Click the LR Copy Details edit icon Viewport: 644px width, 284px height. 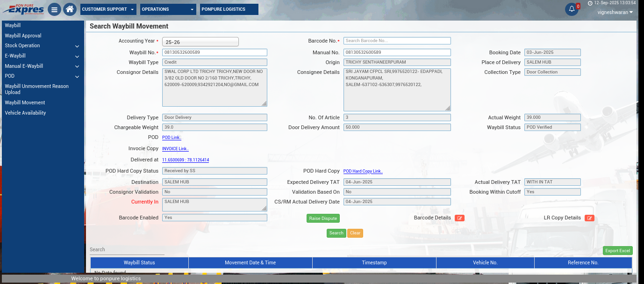tap(589, 218)
